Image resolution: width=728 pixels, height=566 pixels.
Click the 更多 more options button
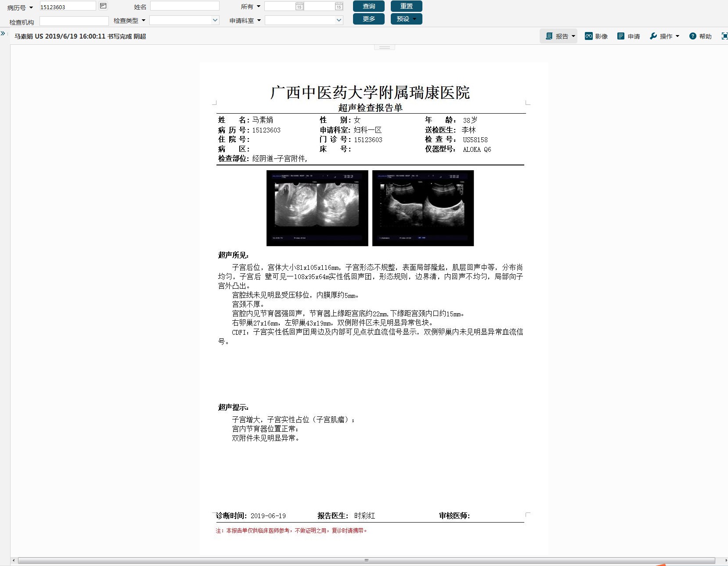click(x=368, y=19)
